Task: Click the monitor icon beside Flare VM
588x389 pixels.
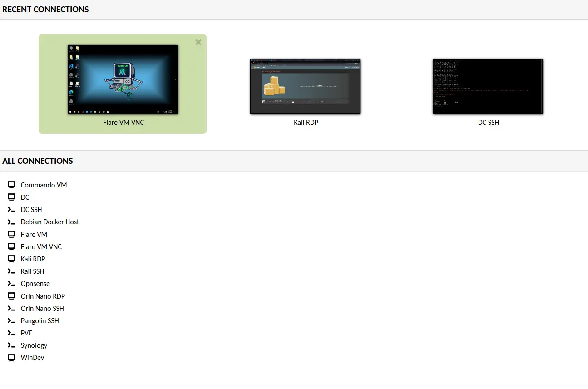Action: click(x=11, y=234)
